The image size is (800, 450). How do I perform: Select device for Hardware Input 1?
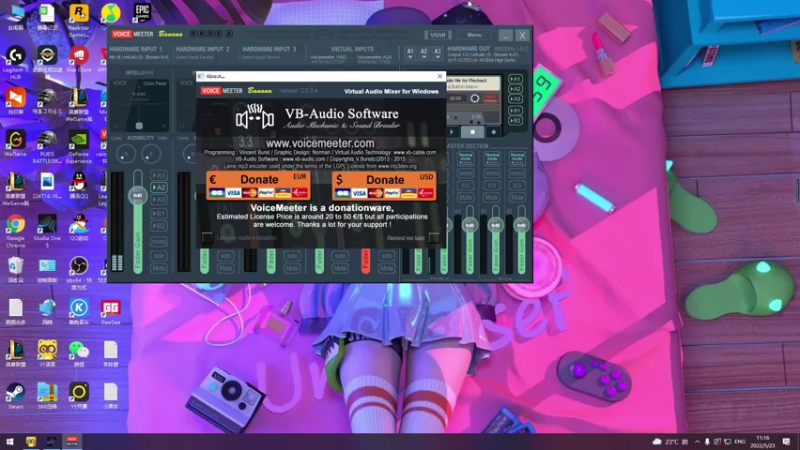pyautogui.click(x=138, y=58)
